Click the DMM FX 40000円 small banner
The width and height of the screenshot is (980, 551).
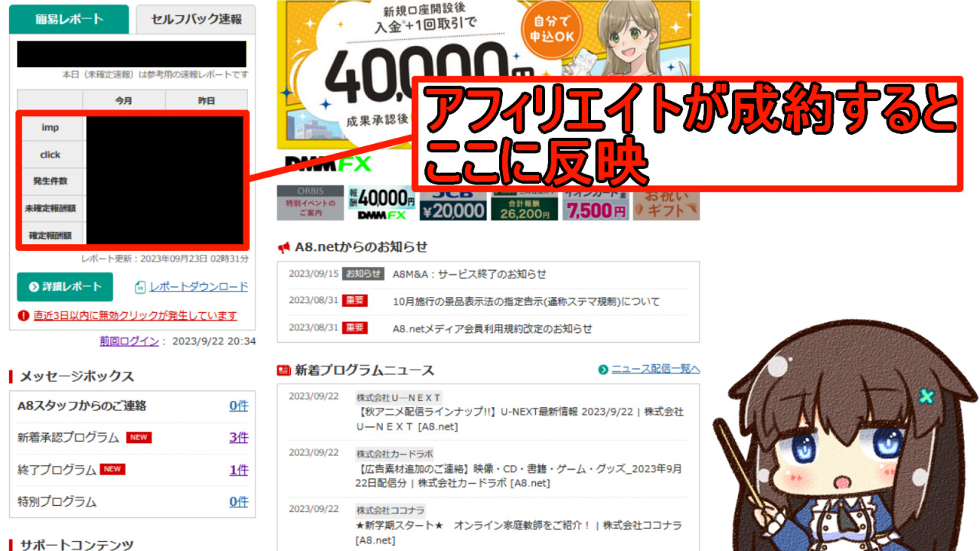coord(381,203)
